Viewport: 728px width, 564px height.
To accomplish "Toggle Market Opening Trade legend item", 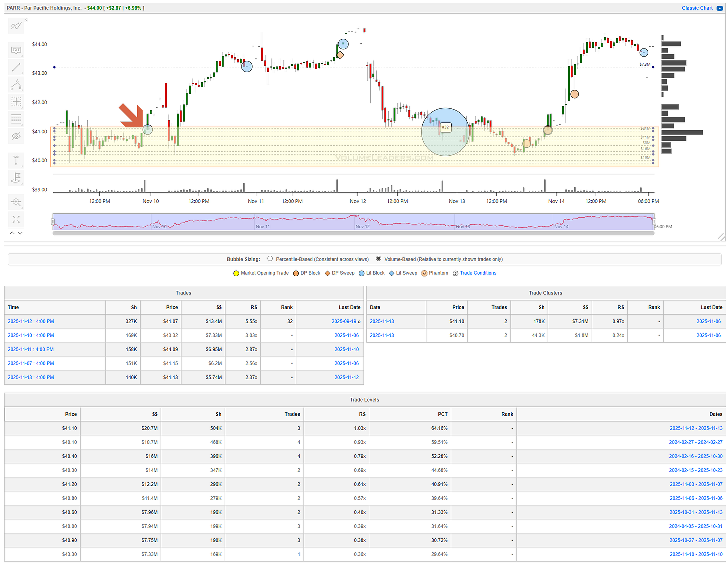I will coord(261,273).
